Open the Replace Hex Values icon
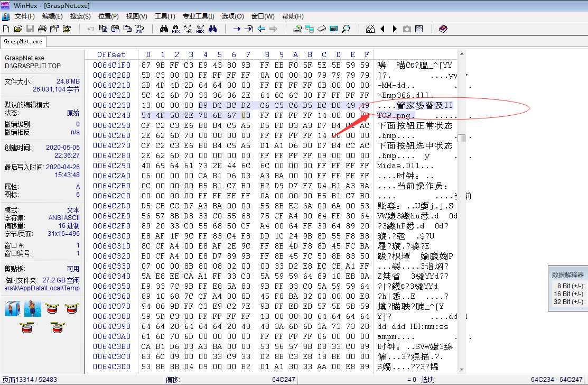The height and width of the screenshot is (385, 588). point(200,29)
